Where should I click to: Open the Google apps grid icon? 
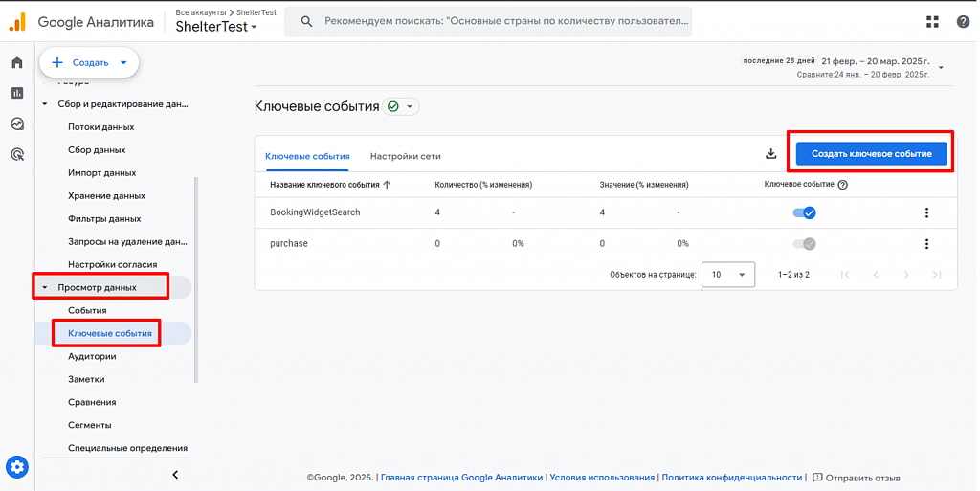tap(932, 22)
